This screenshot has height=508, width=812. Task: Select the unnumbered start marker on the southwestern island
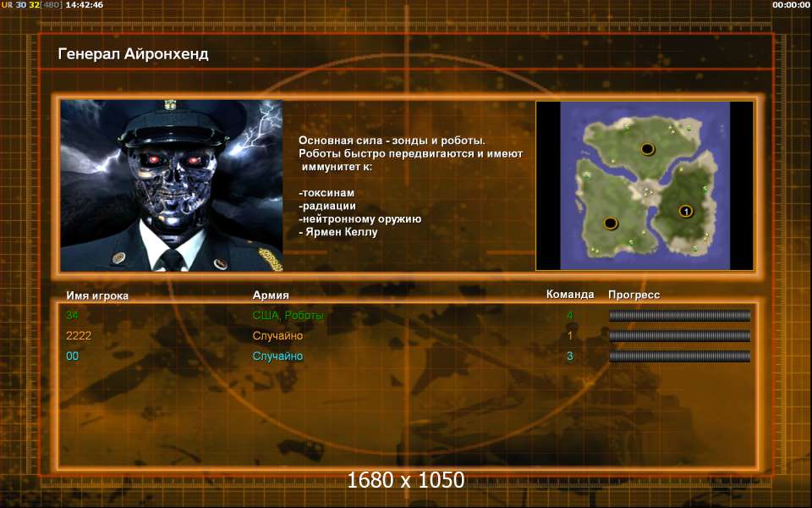coord(611,224)
